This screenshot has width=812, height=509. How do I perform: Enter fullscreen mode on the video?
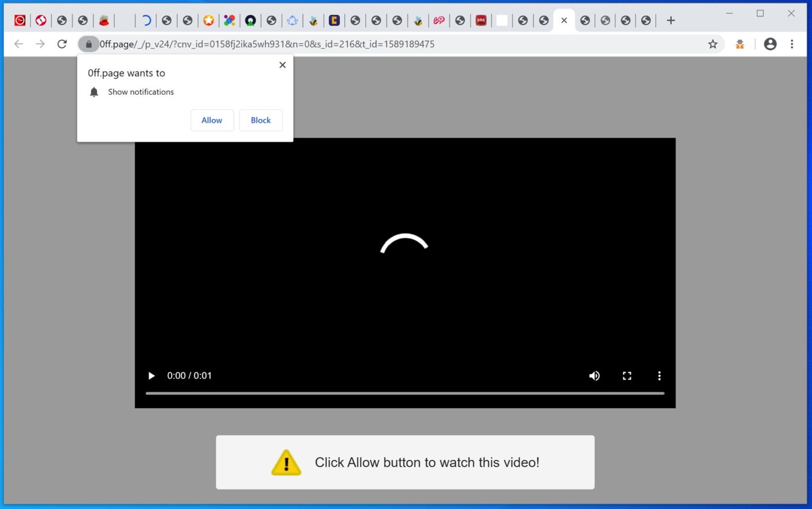coord(627,376)
